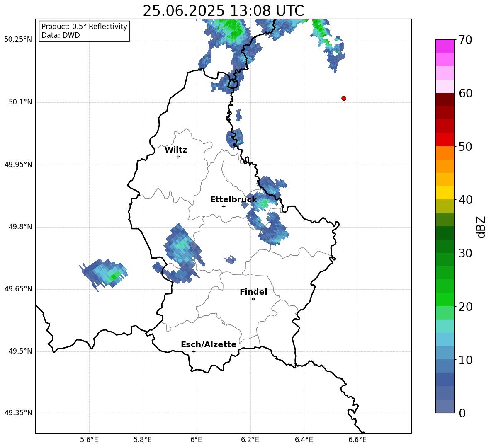Click the title '25.06.2025 13:08 UTC'
This screenshot has height=448, width=491.
(x=223, y=11)
